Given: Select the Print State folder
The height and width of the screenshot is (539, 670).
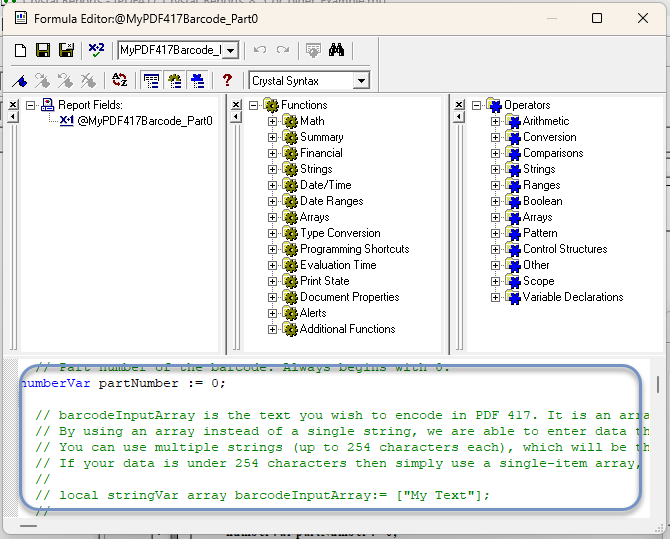Looking at the screenshot, I should (x=325, y=281).
